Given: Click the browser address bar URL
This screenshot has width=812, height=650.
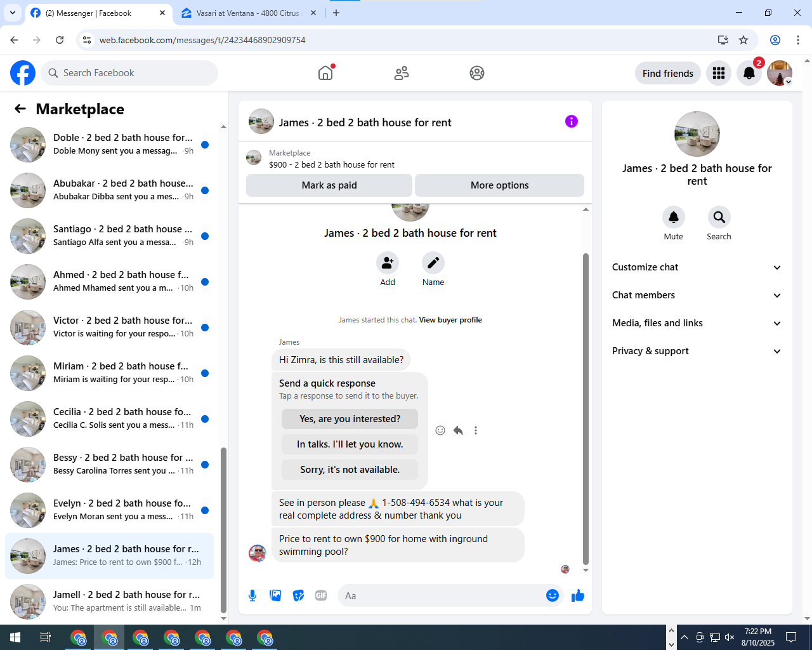Looking at the screenshot, I should (x=202, y=40).
